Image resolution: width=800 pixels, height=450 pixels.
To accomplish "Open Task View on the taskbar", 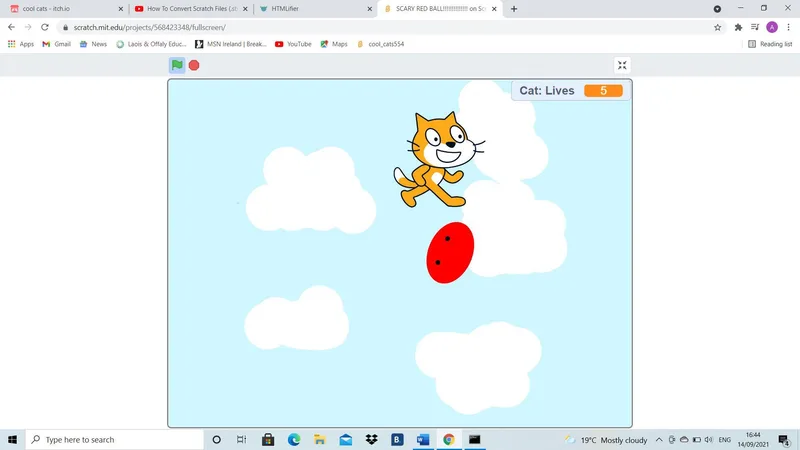I will point(242,440).
